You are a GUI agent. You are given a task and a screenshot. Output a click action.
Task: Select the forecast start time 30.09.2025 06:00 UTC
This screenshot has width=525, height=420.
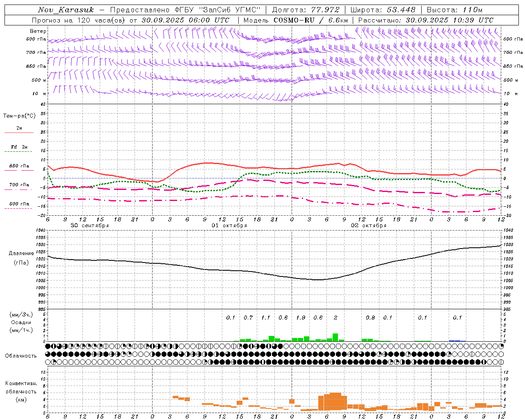point(186,20)
